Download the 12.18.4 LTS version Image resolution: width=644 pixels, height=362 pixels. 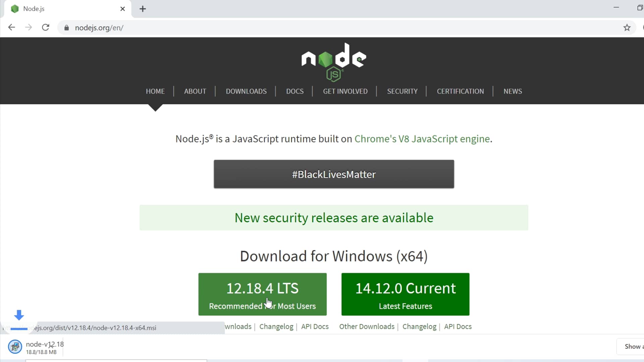[262, 294]
